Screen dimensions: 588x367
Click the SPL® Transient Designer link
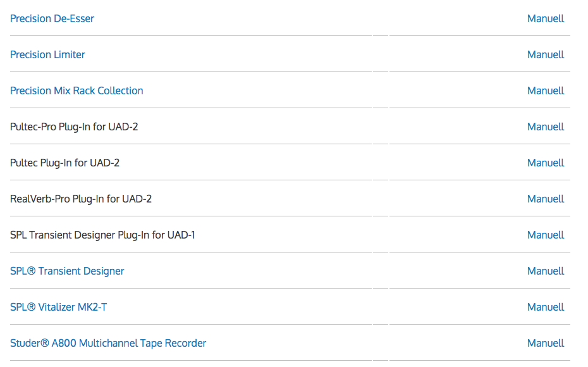pos(67,271)
